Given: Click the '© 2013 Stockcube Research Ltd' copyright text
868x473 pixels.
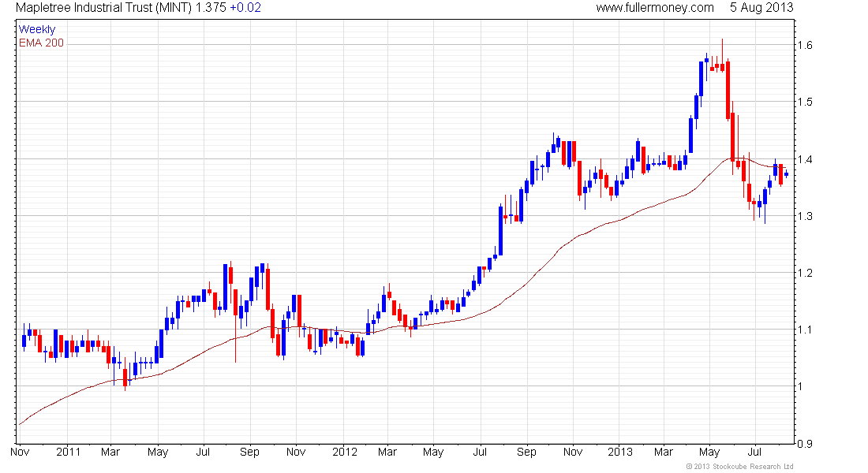Looking at the screenshot, I should pyautogui.click(x=739, y=467).
